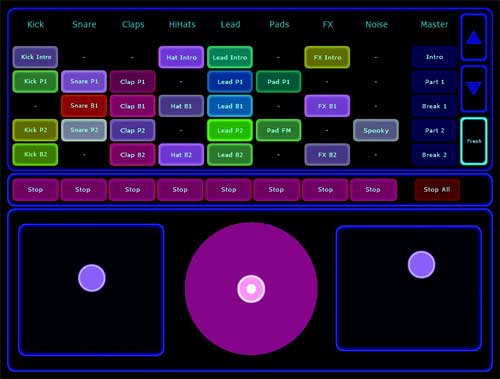Start the Pad FM clip
The width and height of the screenshot is (500, 379).
pos(279,130)
